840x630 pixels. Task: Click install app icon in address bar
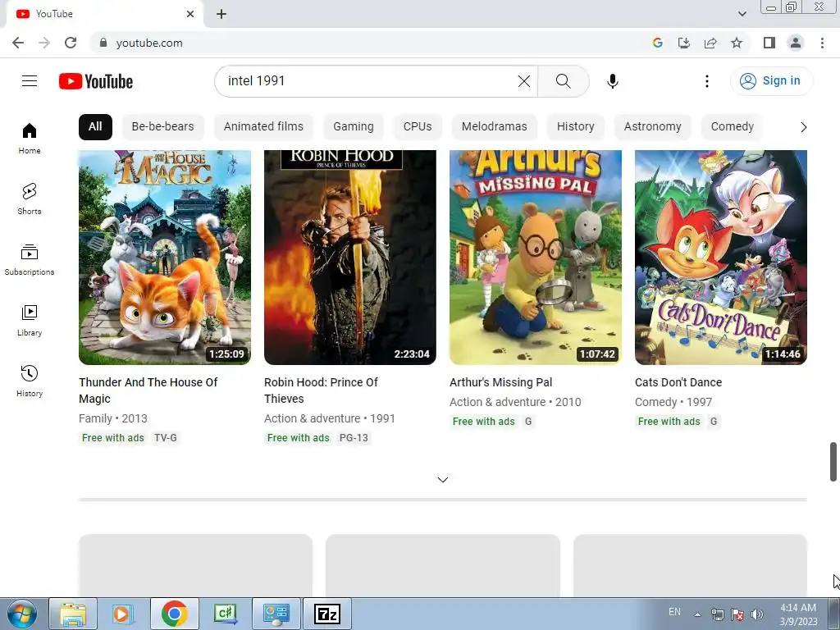pos(684,43)
